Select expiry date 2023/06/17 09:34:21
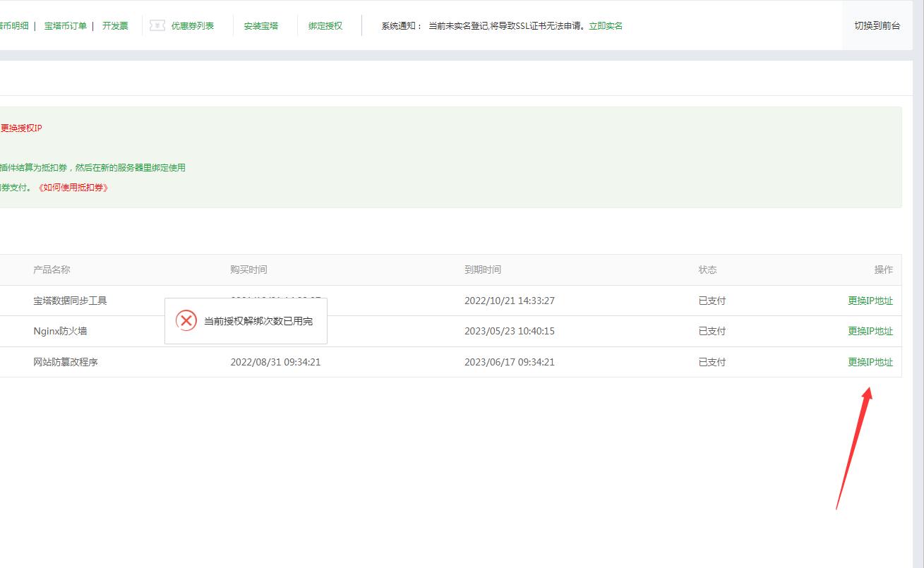 (x=510, y=362)
